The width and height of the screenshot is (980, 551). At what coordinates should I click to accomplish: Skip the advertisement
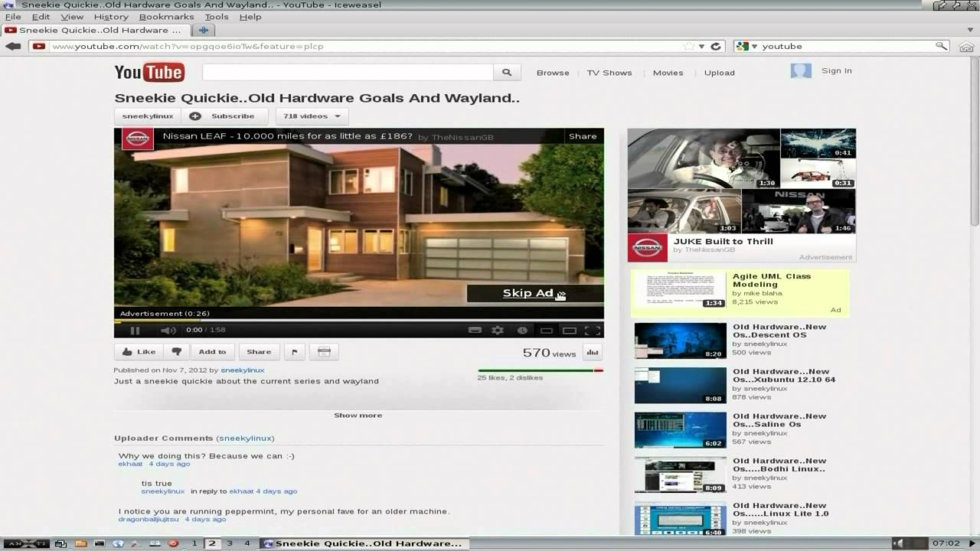pos(534,293)
